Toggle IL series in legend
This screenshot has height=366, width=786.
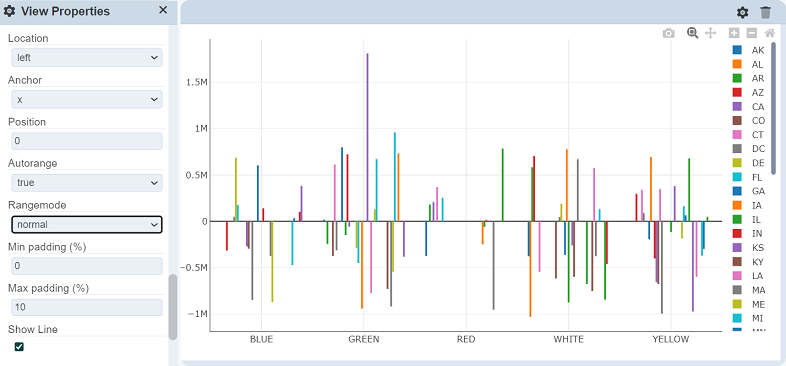click(x=748, y=219)
